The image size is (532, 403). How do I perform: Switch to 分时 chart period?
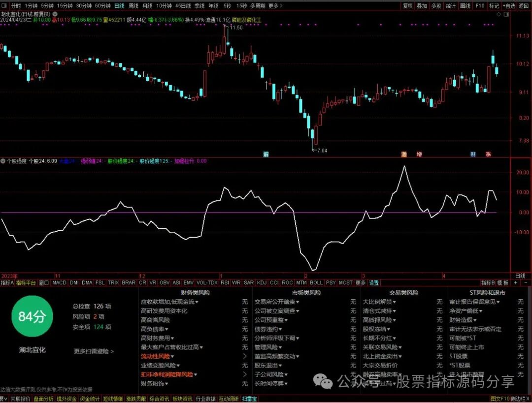click(16, 6)
